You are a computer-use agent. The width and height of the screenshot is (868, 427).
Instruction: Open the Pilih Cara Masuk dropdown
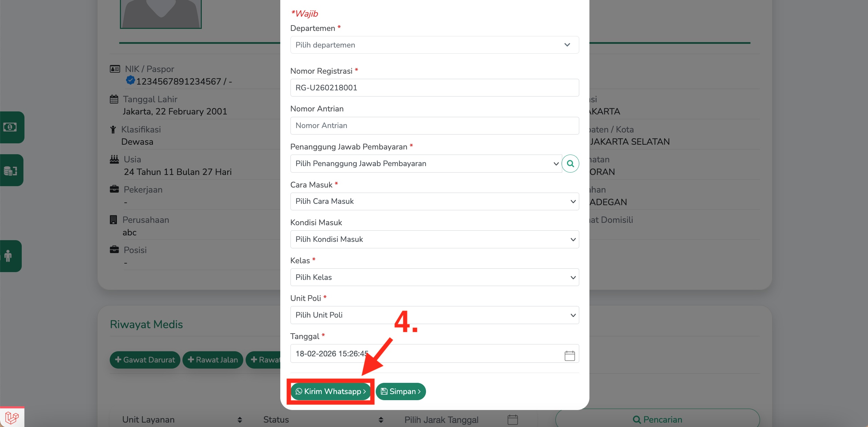tap(434, 201)
